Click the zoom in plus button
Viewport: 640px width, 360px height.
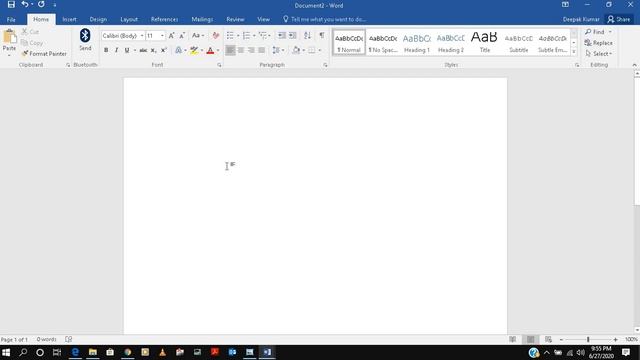pos(616,339)
